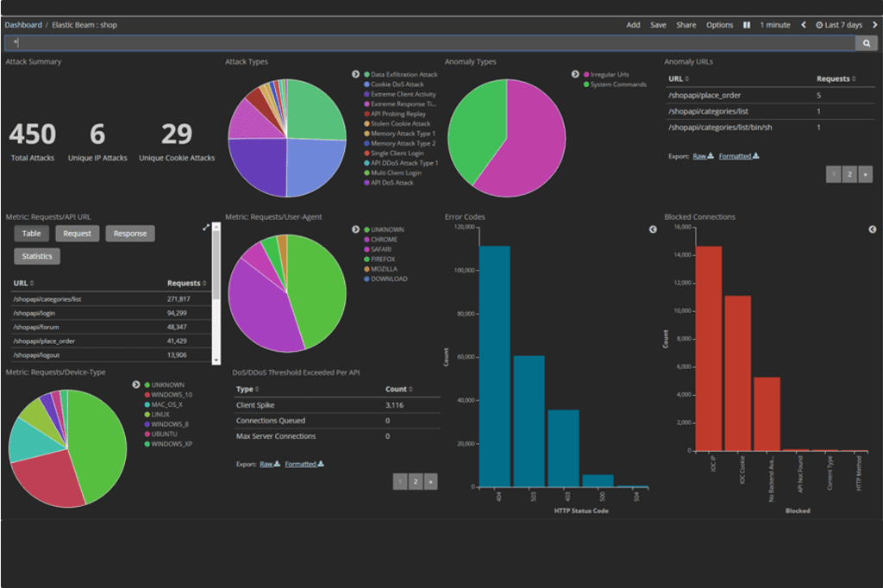Open the Share menu
The width and height of the screenshot is (883, 588).
tap(686, 25)
